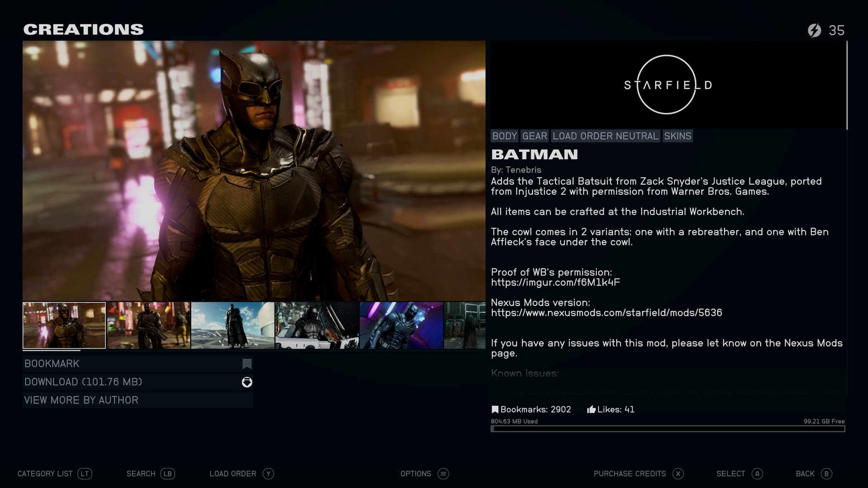The height and width of the screenshot is (488, 868).
Task: Select the SKINS category tag
Action: pyautogui.click(x=677, y=136)
